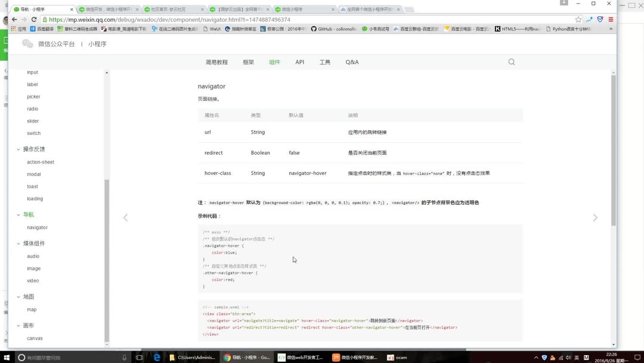The image size is (644, 363).
Task: Click the shield security icon beside the address bar
Action: click(599, 19)
